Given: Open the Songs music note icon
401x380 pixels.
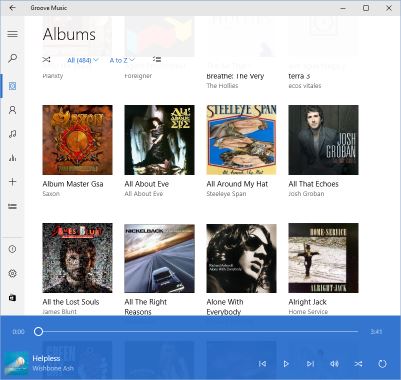Looking at the screenshot, I should 13,134.
